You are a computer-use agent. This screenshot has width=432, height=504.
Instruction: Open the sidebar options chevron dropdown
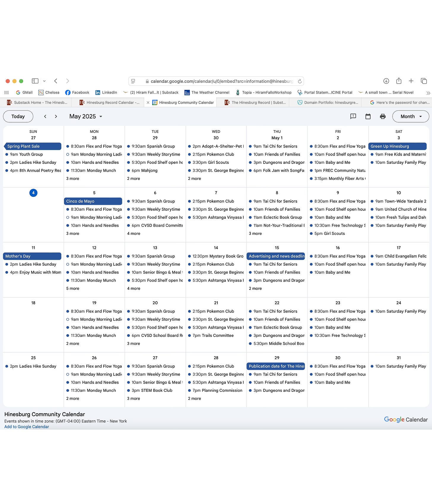tap(44, 81)
